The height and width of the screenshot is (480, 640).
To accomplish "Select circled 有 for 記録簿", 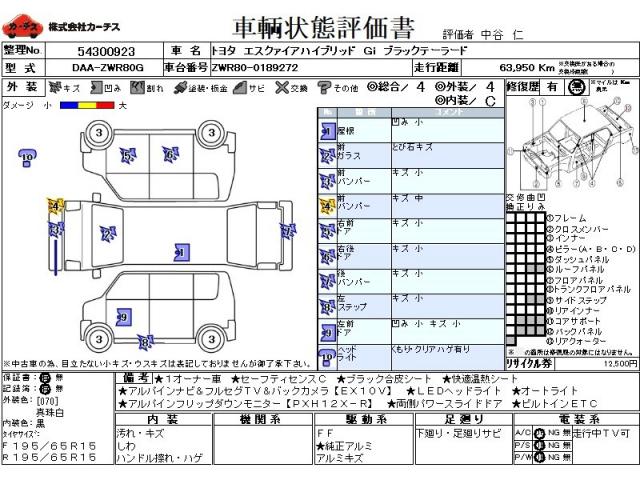I will 44,389.
